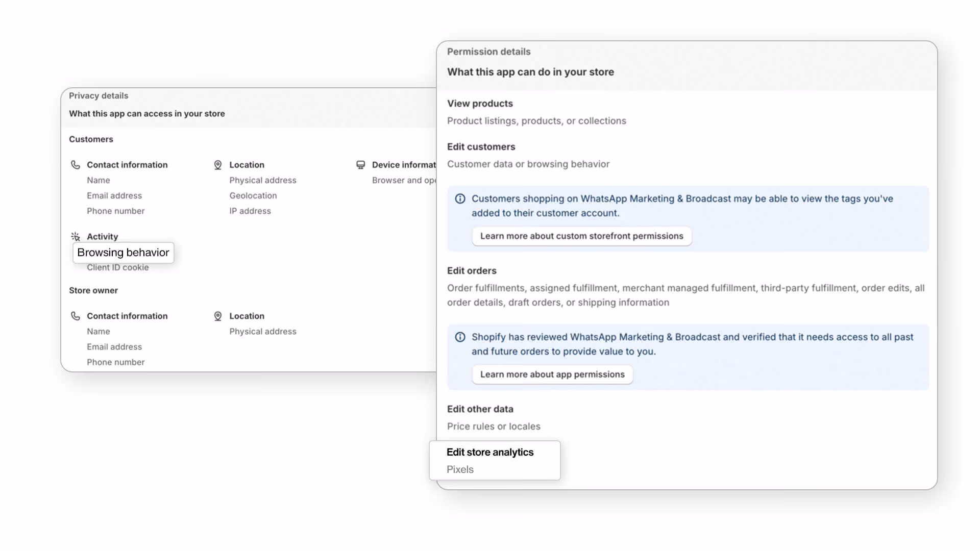
Task: Click the Edit store analytics heading
Action: (x=490, y=452)
